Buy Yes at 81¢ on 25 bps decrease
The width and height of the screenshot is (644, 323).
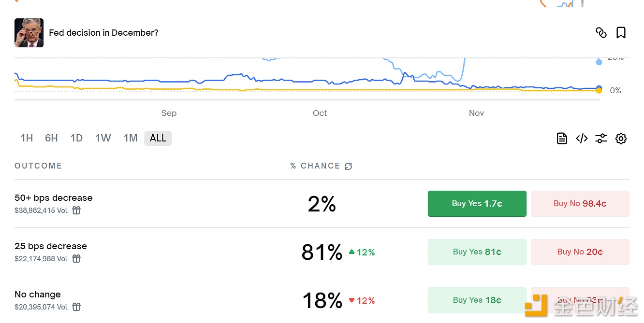tap(477, 252)
